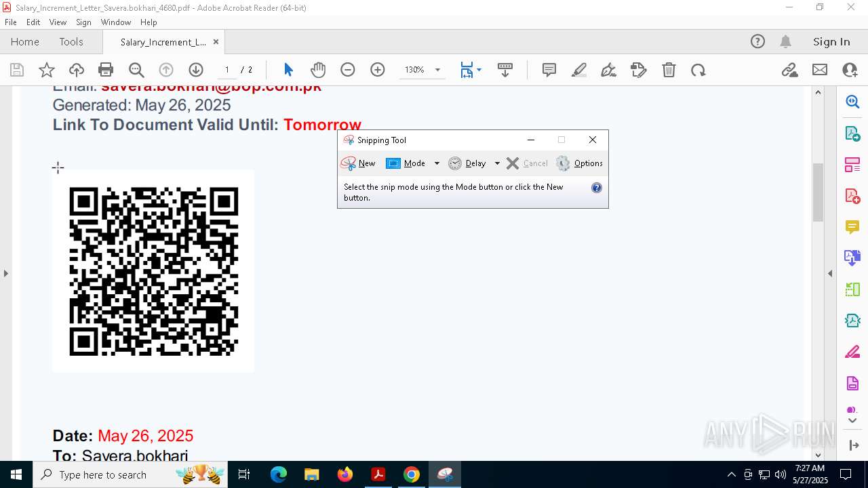
Task: Switch to the Home tab
Action: click(25, 41)
